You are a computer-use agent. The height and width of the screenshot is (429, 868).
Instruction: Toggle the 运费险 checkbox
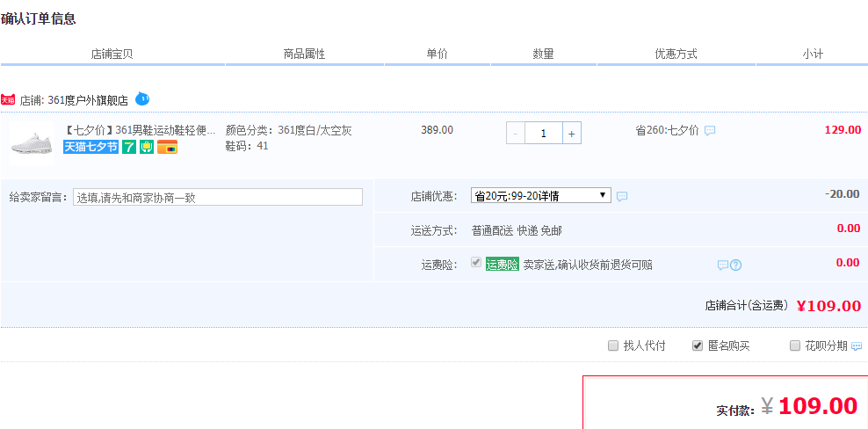pos(476,263)
